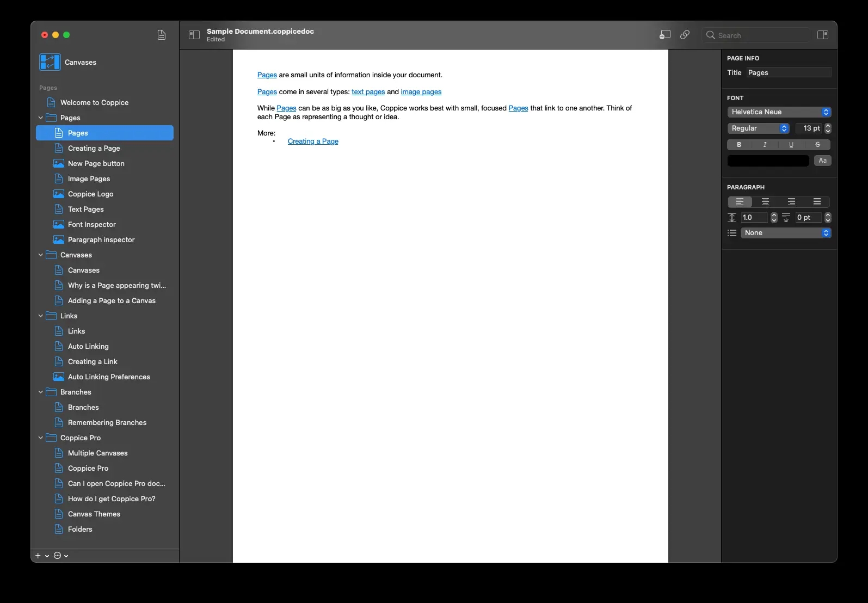The image size is (868, 603).
Task: Open the fonts panel with the Aa button
Action: pos(823,161)
